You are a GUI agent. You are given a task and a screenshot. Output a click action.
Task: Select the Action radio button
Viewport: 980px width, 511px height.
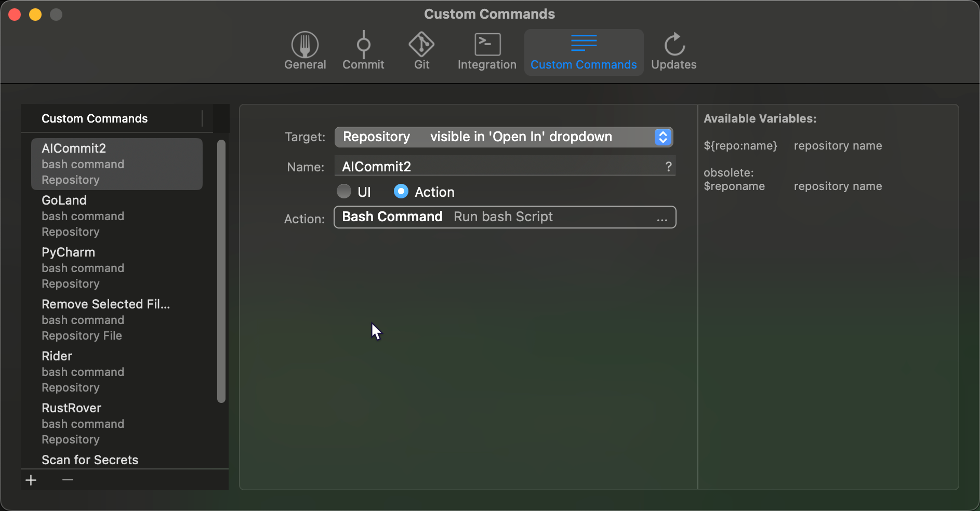(x=401, y=192)
